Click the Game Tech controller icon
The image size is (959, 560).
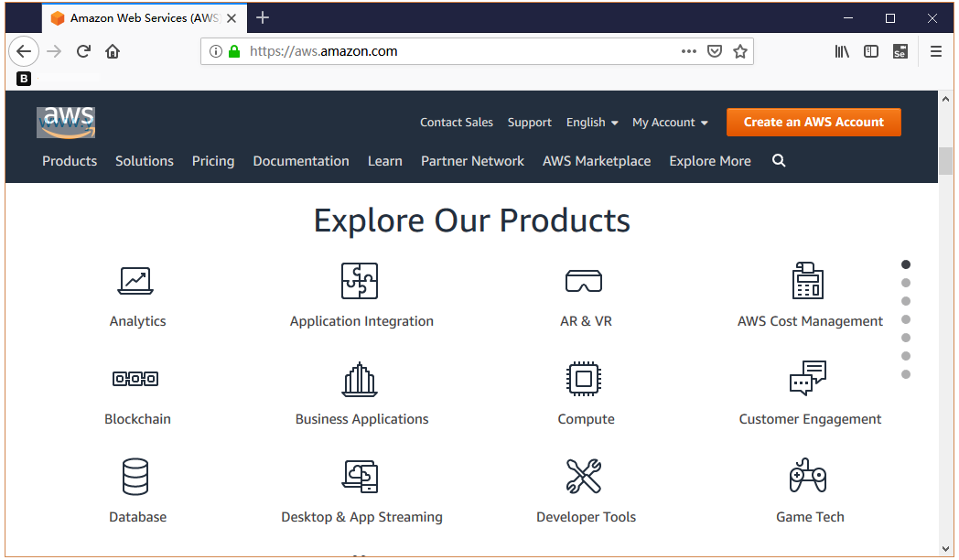coord(808,476)
